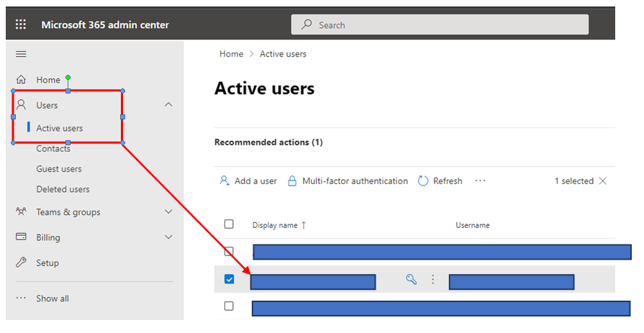Click the Billing label in sidebar

(48, 237)
